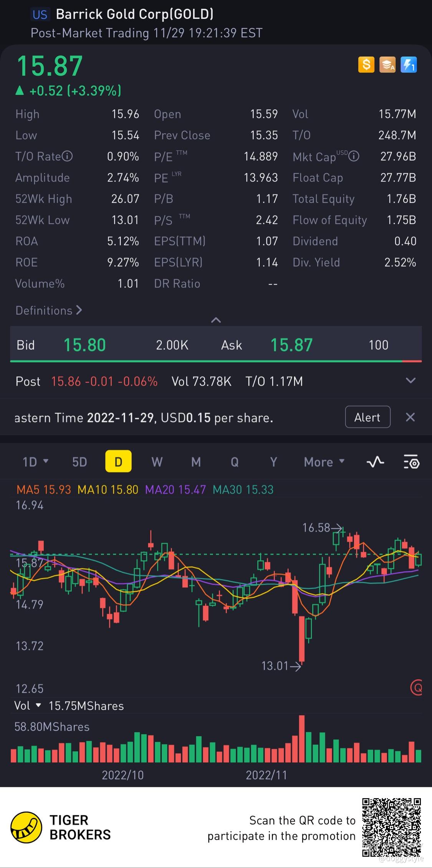Tap the Bid size 2.00K
This screenshot has width=432, height=868.
[x=172, y=345]
